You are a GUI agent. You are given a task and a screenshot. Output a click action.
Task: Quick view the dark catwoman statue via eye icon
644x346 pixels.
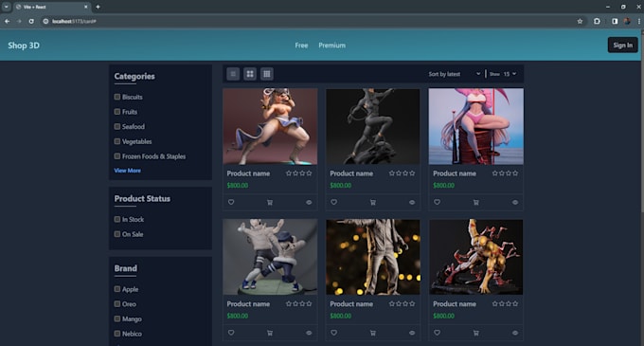click(x=412, y=202)
